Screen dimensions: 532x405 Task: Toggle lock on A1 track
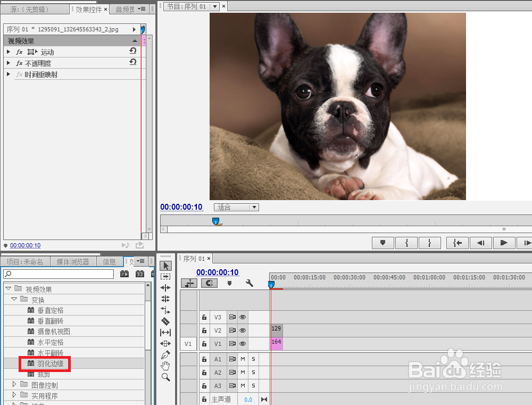[x=204, y=359]
